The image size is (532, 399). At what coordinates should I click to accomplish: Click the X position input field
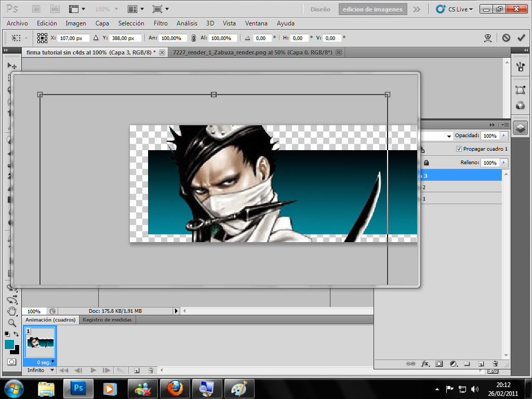73,38
